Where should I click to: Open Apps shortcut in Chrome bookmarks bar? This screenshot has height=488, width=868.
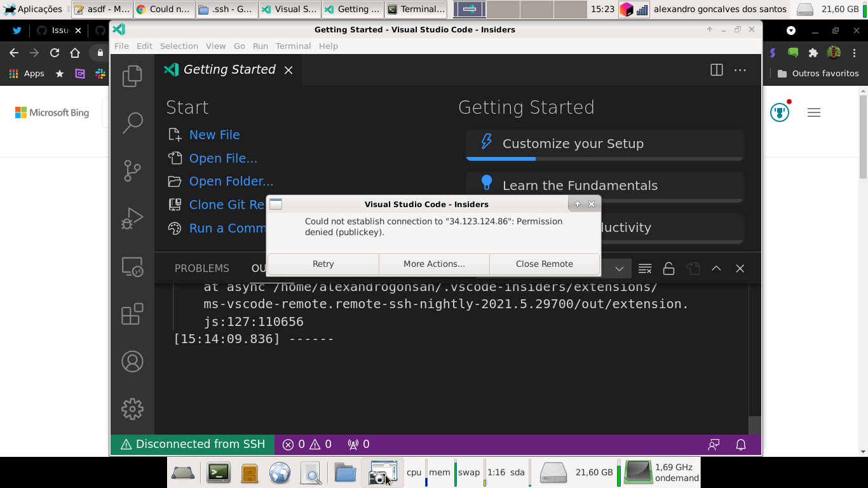point(27,73)
